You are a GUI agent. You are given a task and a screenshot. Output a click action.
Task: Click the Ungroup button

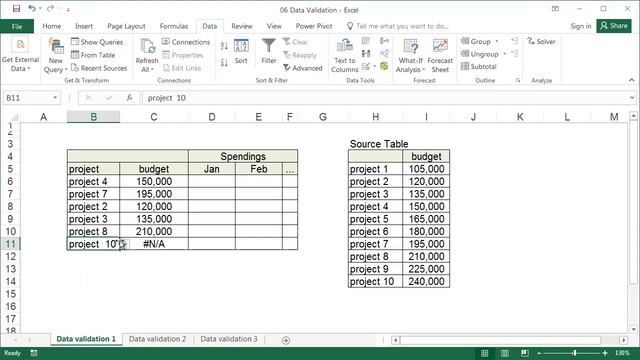tap(480, 54)
